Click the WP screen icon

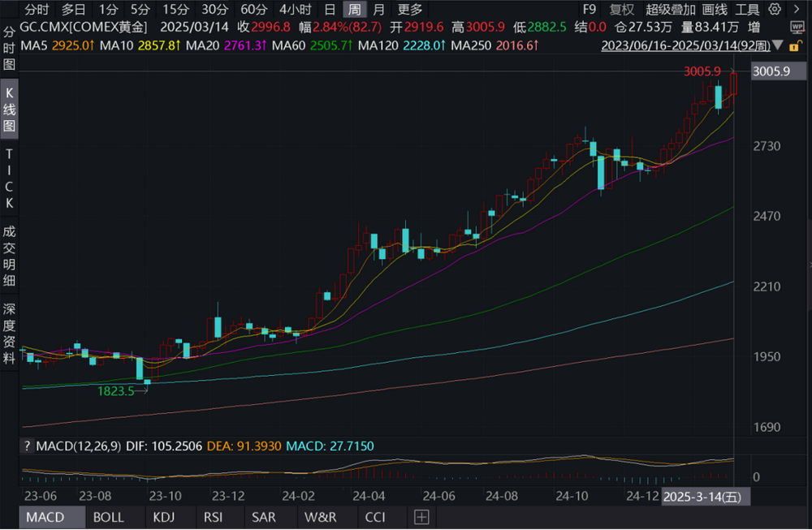coord(795,27)
